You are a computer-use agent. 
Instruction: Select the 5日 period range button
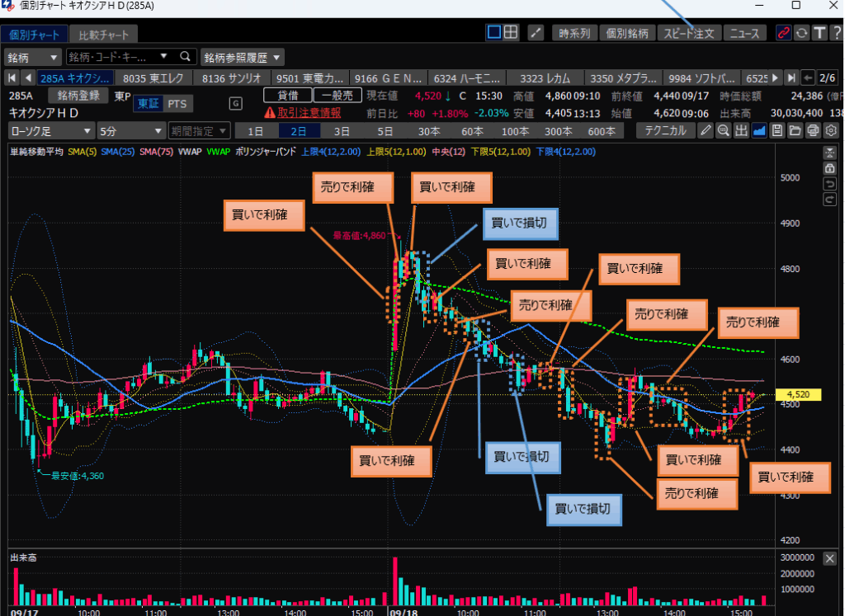pos(385,130)
